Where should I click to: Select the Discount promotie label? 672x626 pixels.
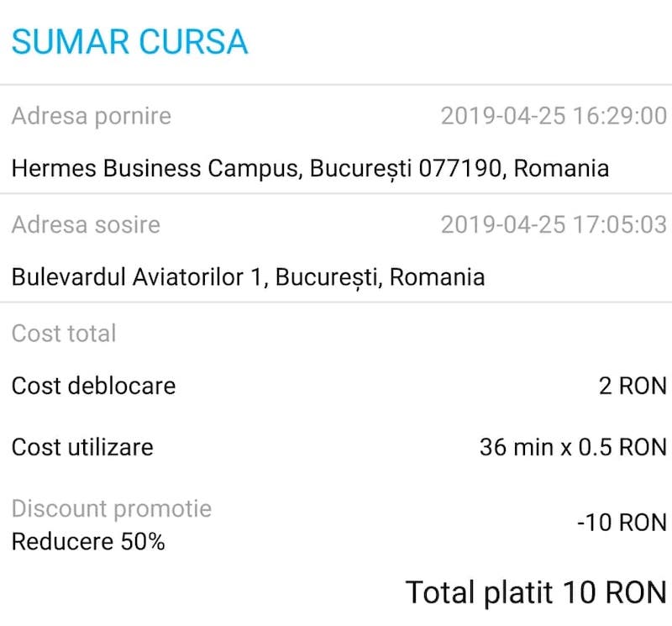[111, 508]
